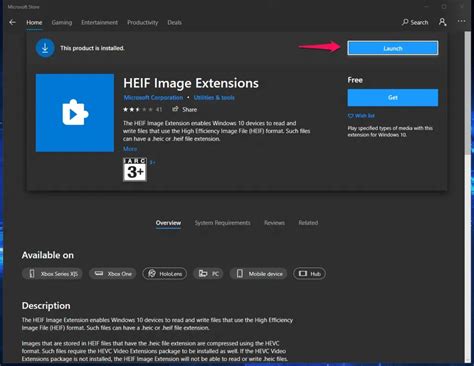The image size is (474, 366).
Task: Open the three-dot more options menu
Action: [x=461, y=21]
